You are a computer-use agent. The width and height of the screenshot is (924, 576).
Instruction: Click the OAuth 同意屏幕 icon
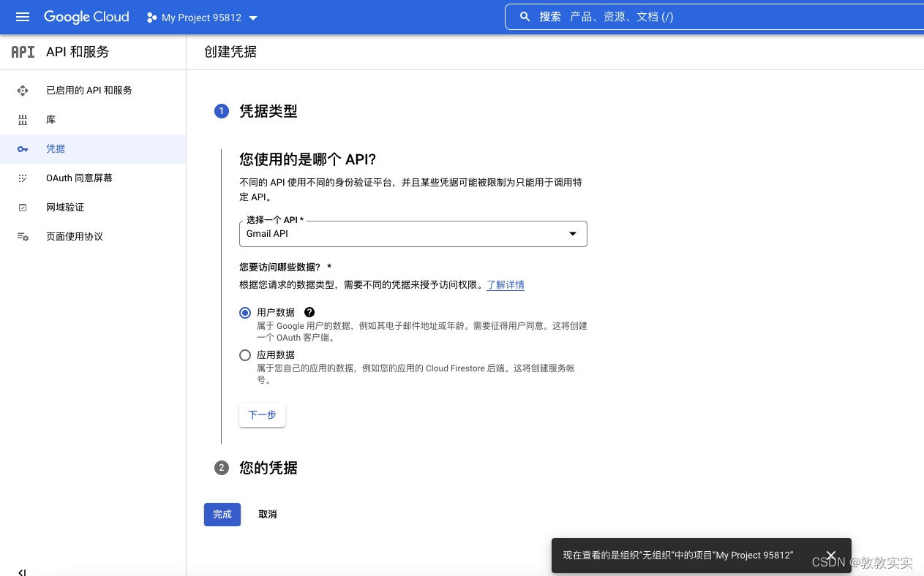pyautogui.click(x=23, y=178)
